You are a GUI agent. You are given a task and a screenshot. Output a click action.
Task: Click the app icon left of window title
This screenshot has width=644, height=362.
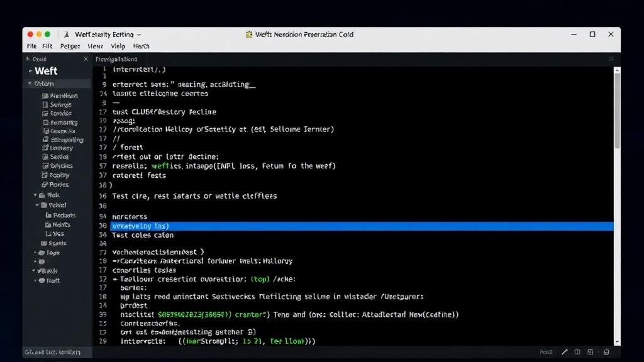[67, 35]
